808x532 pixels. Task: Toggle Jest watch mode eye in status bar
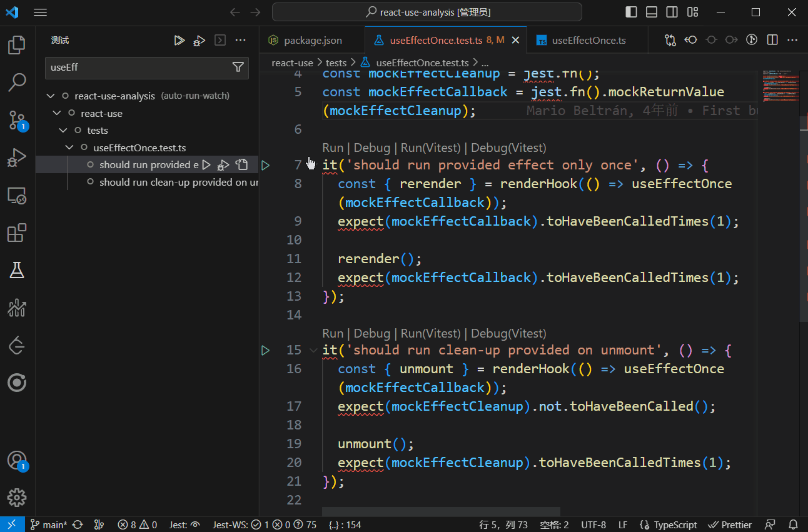pyautogui.click(x=195, y=525)
